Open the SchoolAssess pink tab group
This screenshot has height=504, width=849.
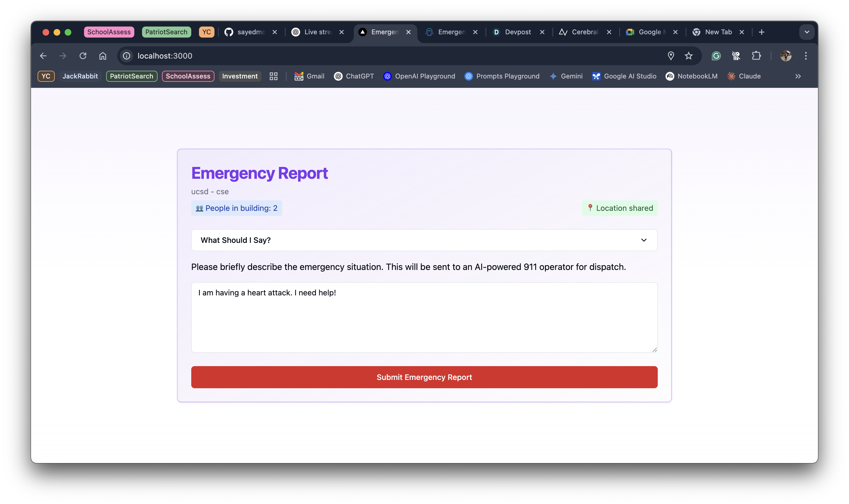(x=109, y=32)
